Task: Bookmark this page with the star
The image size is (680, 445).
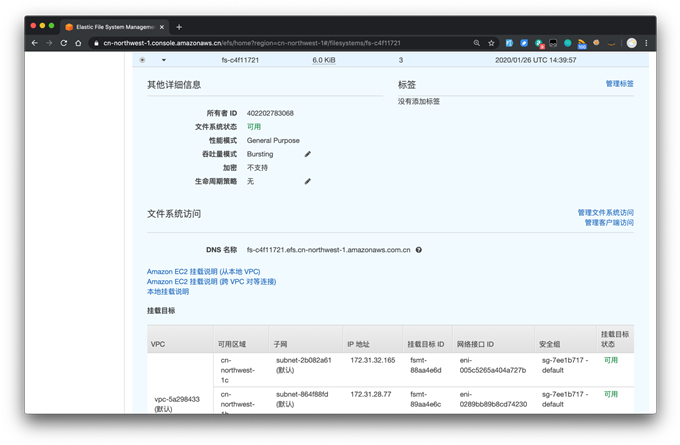Action: pyautogui.click(x=491, y=43)
